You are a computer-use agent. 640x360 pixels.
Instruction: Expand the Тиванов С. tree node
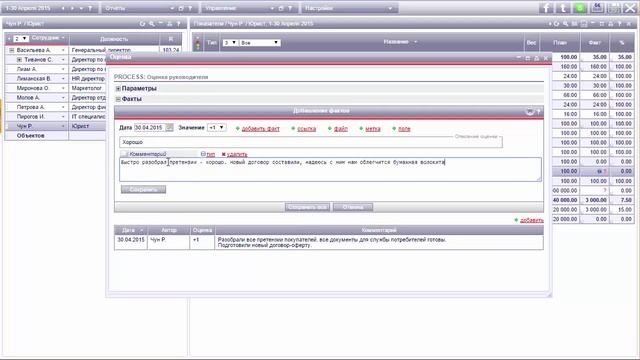[x=19, y=60]
